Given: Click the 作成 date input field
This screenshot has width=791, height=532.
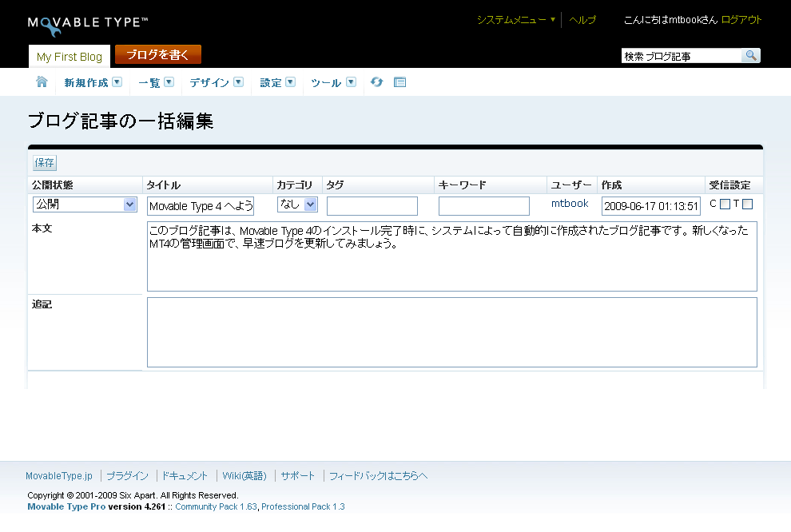Looking at the screenshot, I should point(650,206).
